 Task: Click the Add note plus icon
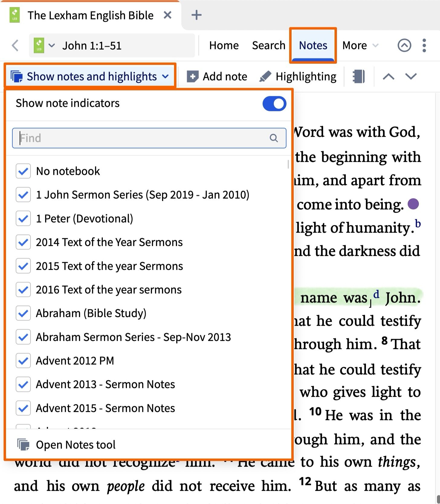tap(192, 76)
